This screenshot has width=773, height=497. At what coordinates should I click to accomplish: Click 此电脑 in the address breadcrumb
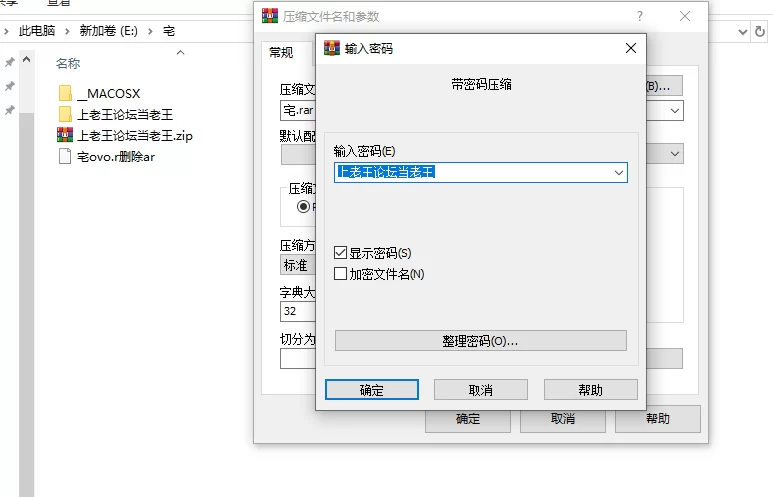click(x=38, y=31)
